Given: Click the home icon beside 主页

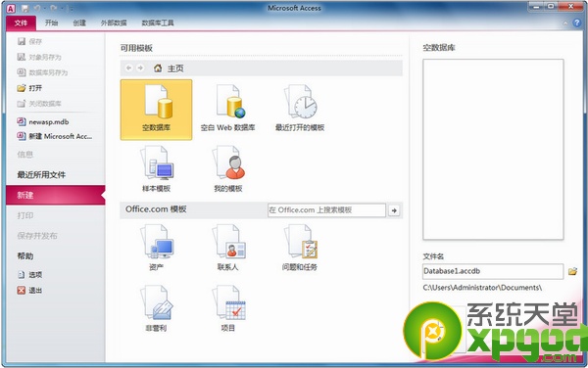Looking at the screenshot, I should [x=158, y=69].
